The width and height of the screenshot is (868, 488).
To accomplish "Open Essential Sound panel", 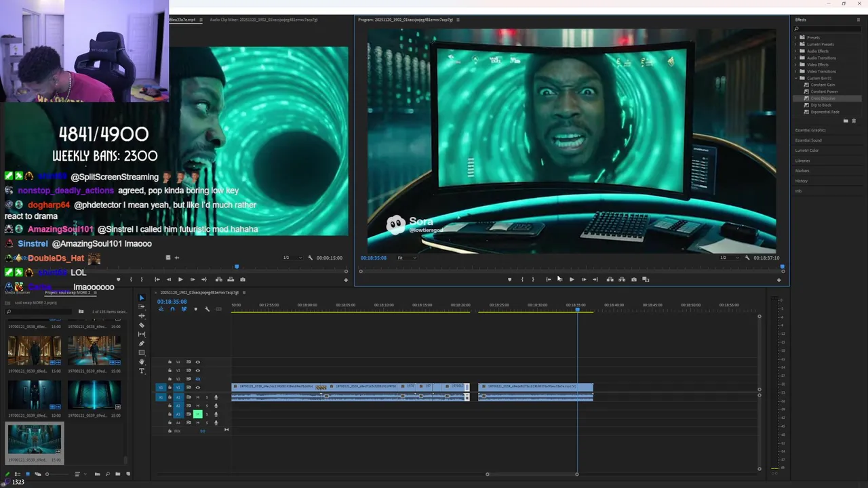I will pos(808,140).
